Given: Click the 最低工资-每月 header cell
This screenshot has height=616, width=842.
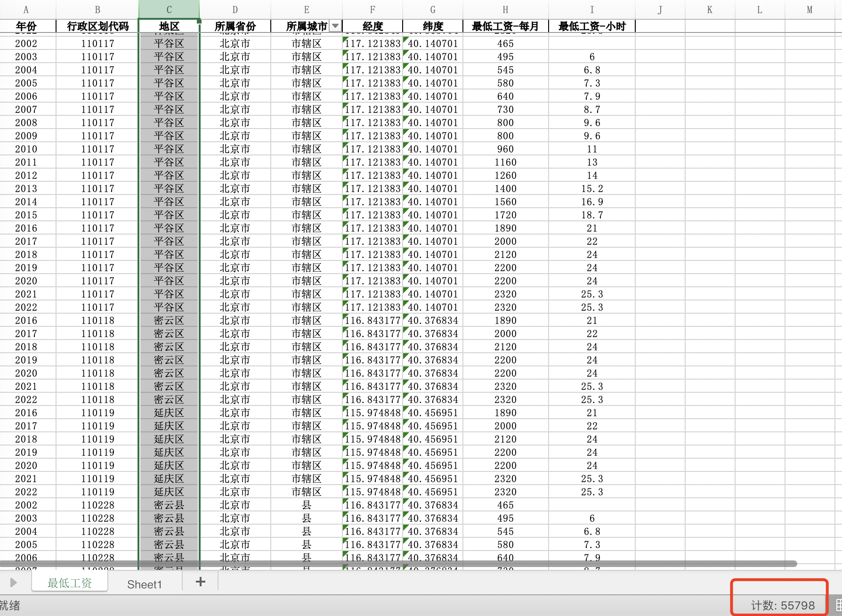Looking at the screenshot, I should point(505,26).
